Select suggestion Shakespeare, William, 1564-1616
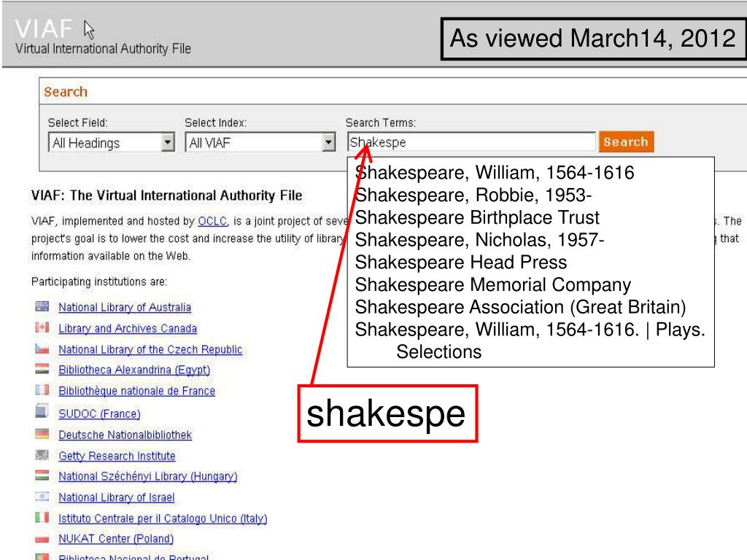 tap(495, 172)
